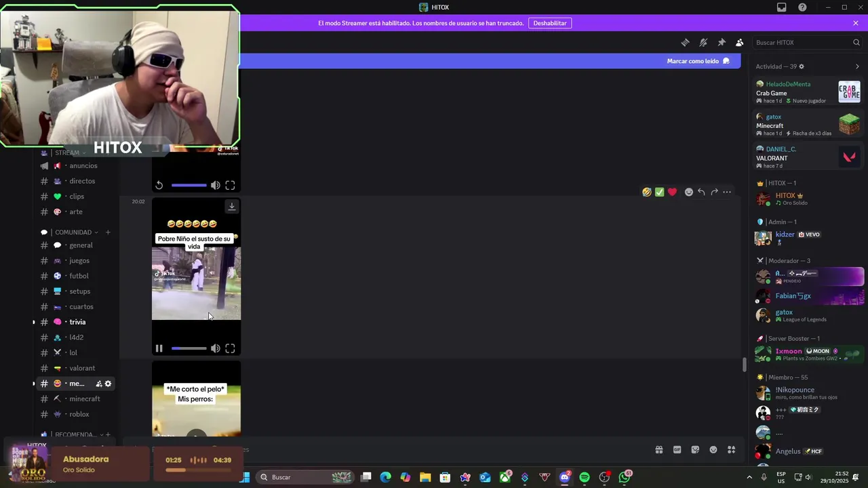Open Actividad settings gear
Image resolution: width=868 pixels, height=488 pixels.
(x=802, y=66)
